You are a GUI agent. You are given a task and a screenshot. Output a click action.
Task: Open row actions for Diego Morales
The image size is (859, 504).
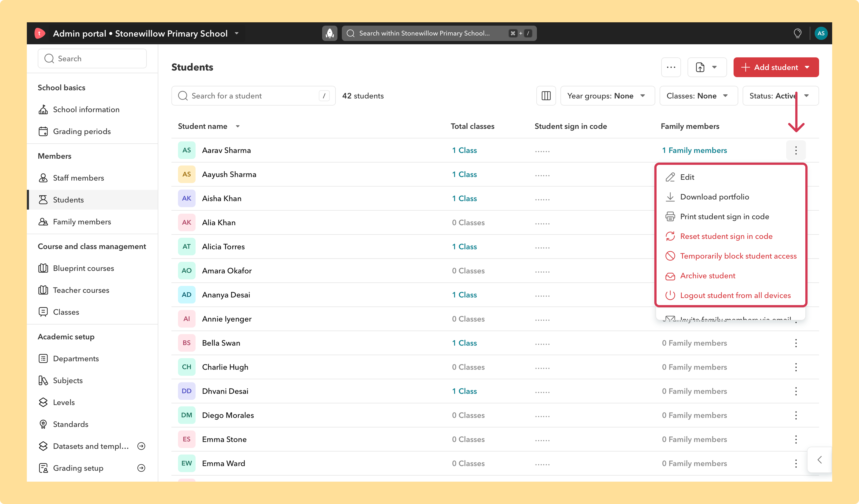(x=796, y=415)
